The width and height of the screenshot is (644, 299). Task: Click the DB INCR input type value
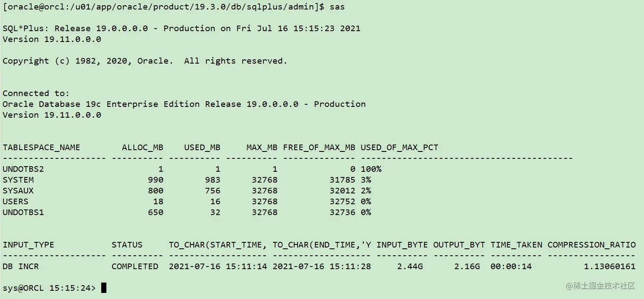[x=21, y=266]
